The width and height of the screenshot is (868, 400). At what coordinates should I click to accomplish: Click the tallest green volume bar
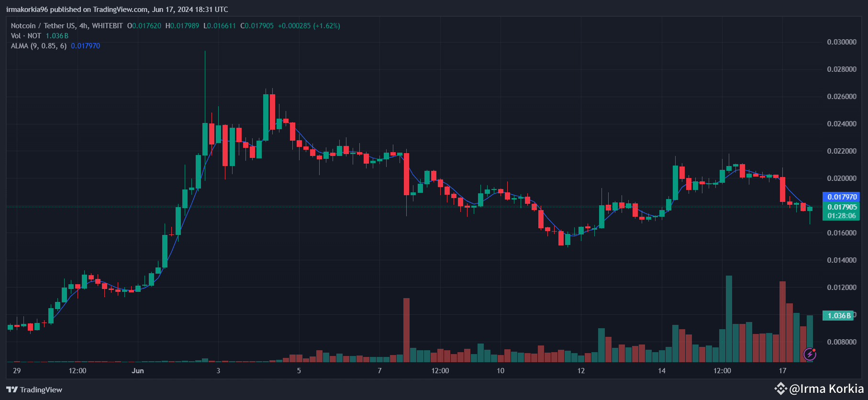click(729, 318)
